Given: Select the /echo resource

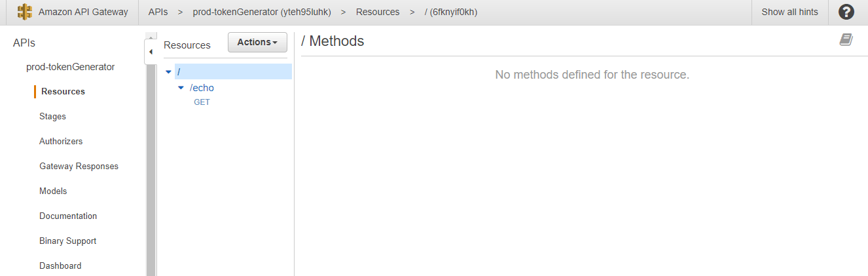Looking at the screenshot, I should [202, 88].
